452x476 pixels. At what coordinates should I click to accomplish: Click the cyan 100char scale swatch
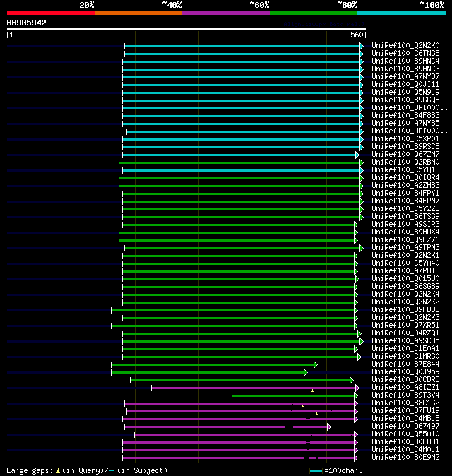coord(316,471)
